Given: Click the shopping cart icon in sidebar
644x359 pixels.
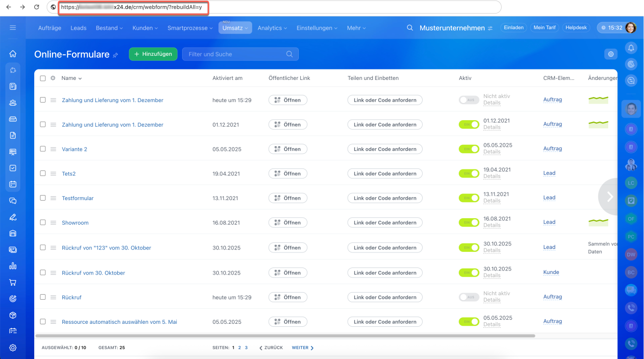Looking at the screenshot, I should (x=13, y=282).
